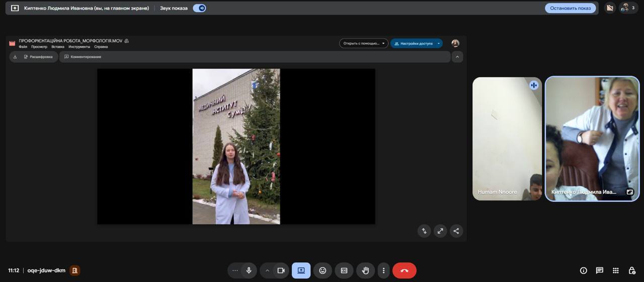
Task: Toggle the Звук показа switch
Action: tap(199, 8)
